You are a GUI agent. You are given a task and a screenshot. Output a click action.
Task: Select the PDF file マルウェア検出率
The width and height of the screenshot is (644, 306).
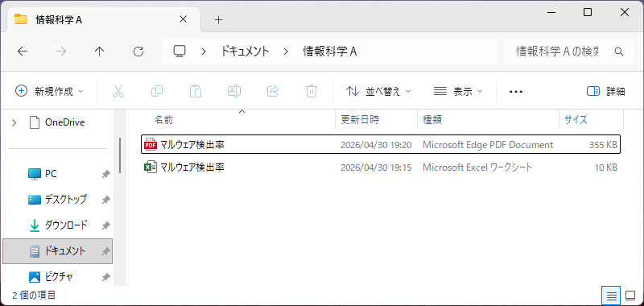click(381, 145)
